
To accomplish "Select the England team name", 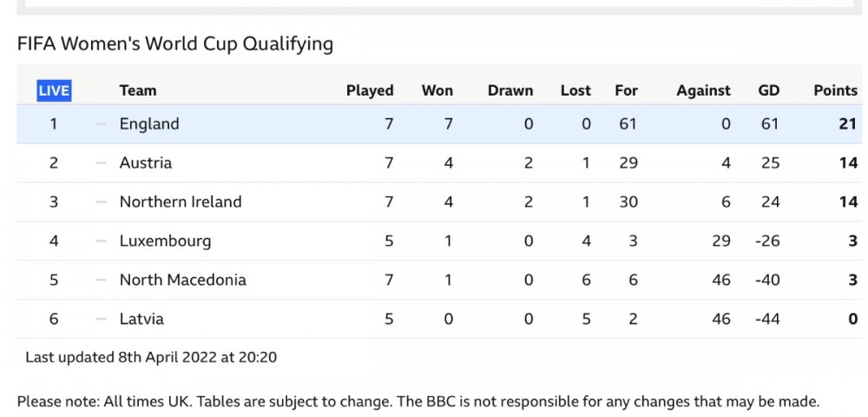I will [149, 124].
